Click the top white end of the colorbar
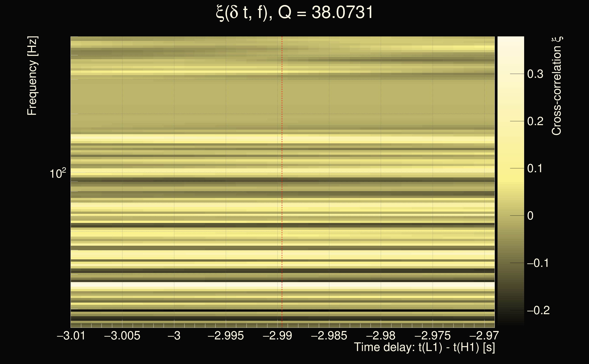 pyautogui.click(x=510, y=40)
